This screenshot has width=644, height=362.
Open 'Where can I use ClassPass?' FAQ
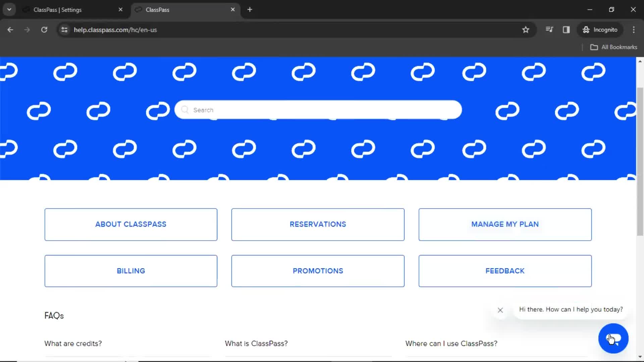coord(451,344)
